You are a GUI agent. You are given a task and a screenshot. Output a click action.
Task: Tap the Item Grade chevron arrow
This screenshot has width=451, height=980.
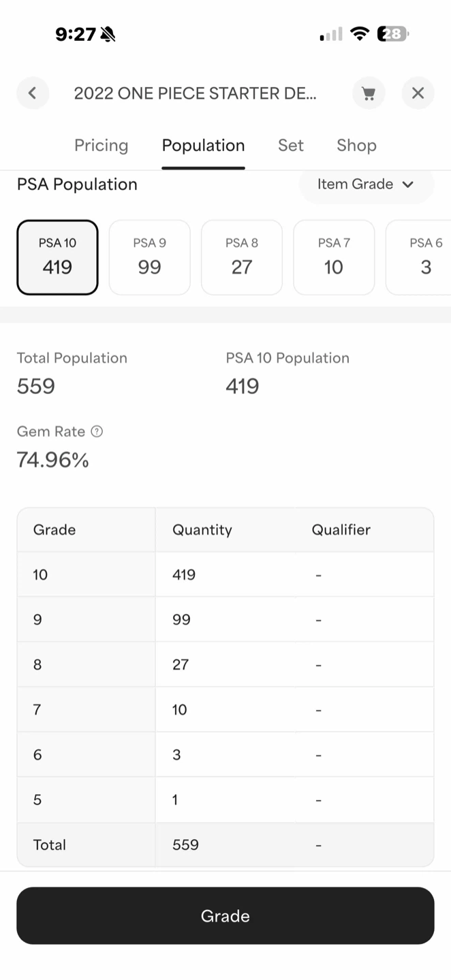click(408, 184)
